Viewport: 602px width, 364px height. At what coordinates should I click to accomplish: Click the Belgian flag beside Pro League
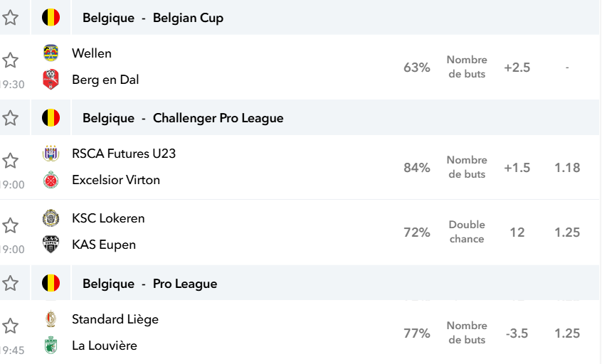click(x=51, y=284)
